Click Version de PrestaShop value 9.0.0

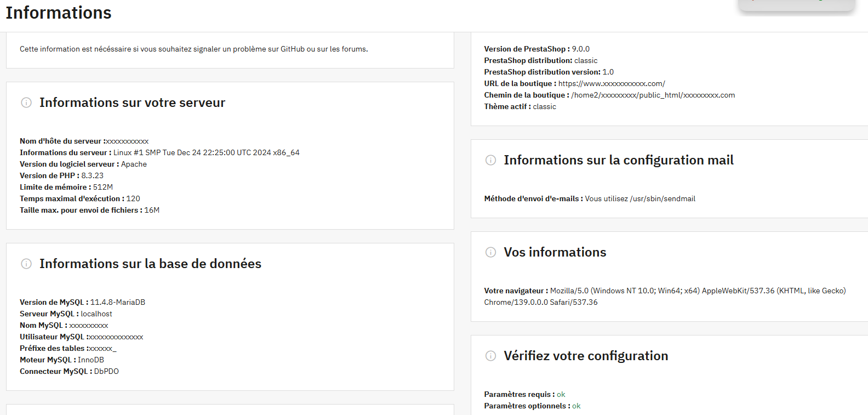pos(581,49)
